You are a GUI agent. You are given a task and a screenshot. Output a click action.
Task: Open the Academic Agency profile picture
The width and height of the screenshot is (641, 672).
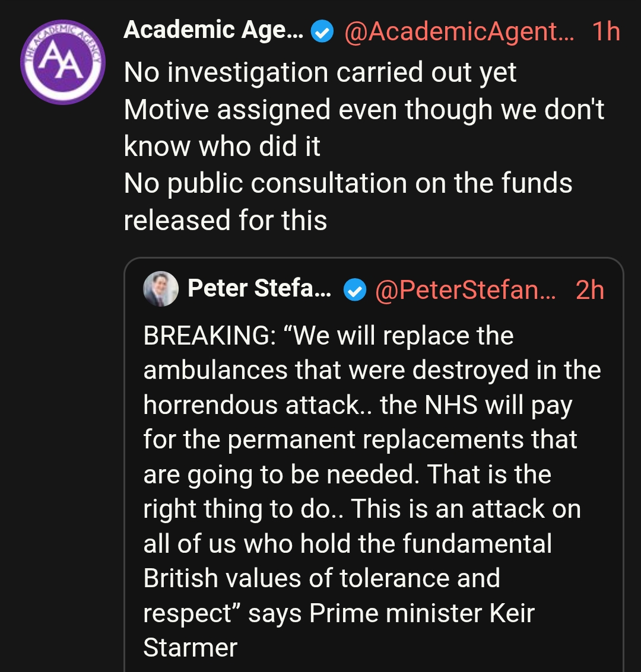62,62
